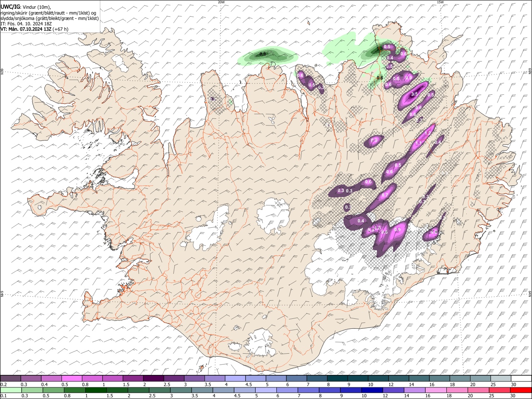Select the 14 light purple swatch, bottom legend row
The height and width of the screenshot is (399, 532).
414,390
